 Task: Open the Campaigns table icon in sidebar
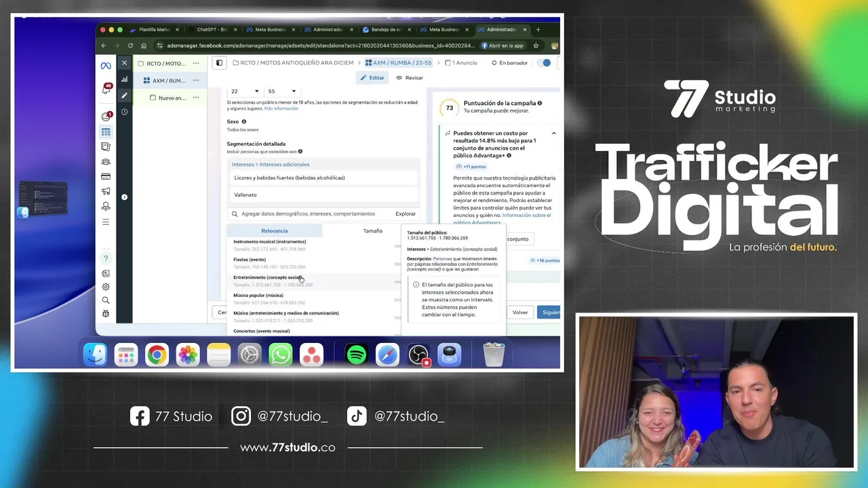coord(106,132)
